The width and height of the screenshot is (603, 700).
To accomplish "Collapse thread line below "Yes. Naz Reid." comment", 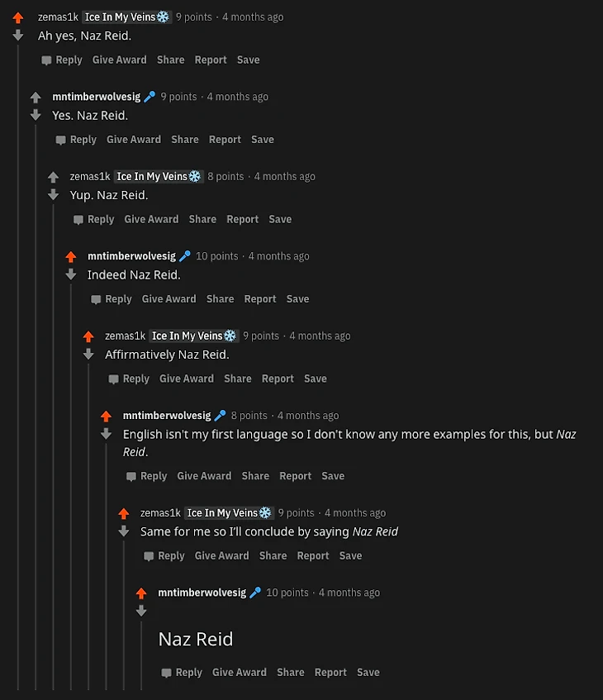I will coord(36,407).
